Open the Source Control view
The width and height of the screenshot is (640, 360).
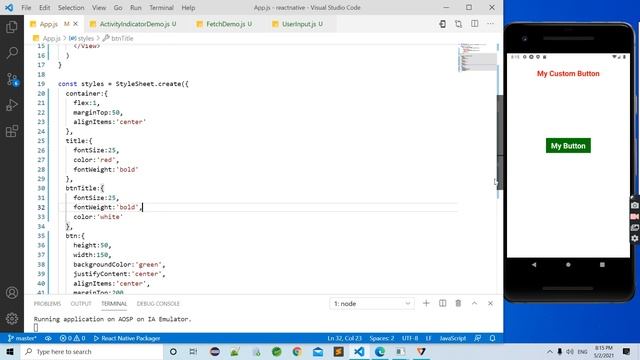pos(12,79)
